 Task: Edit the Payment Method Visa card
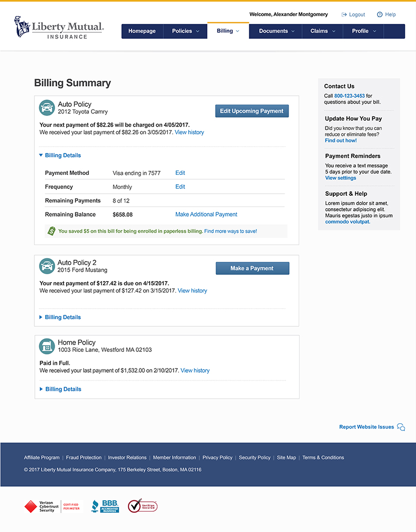pyautogui.click(x=180, y=173)
